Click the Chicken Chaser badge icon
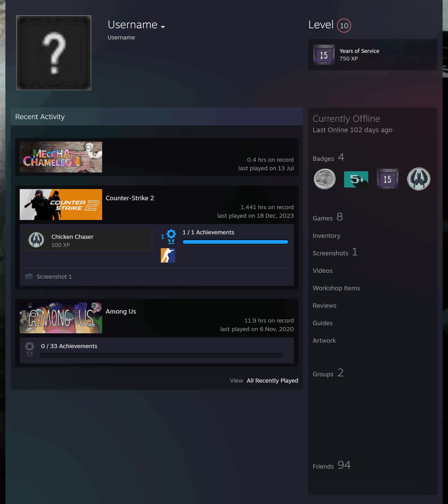 36,240
